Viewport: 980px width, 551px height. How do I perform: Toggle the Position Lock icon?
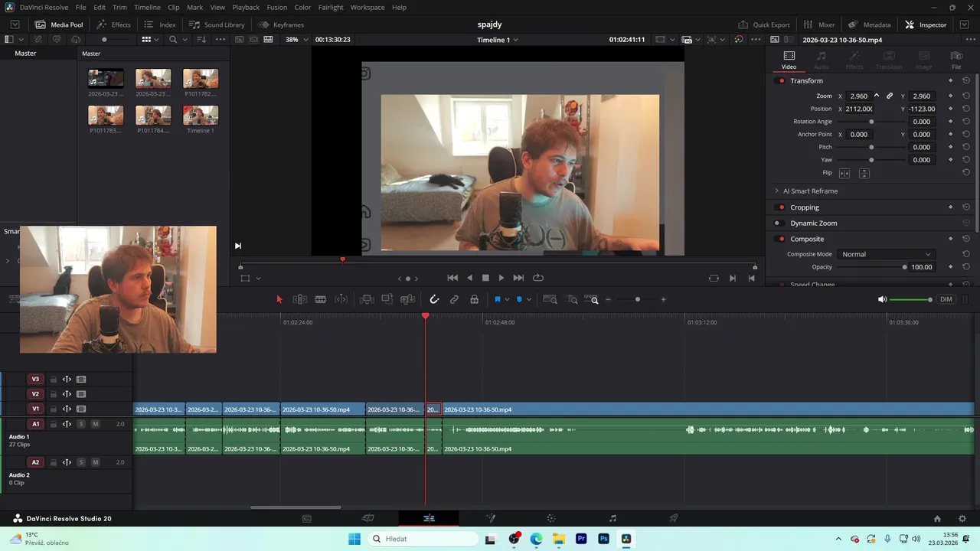click(x=474, y=299)
